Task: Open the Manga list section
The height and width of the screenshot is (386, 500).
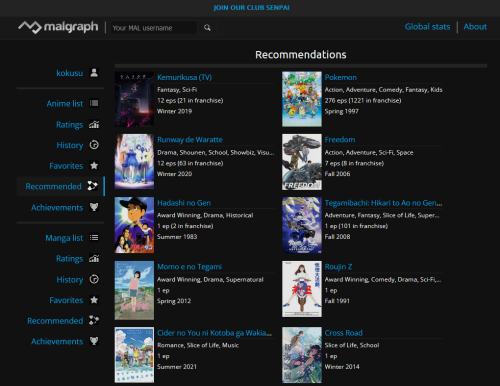Action: tap(64, 238)
